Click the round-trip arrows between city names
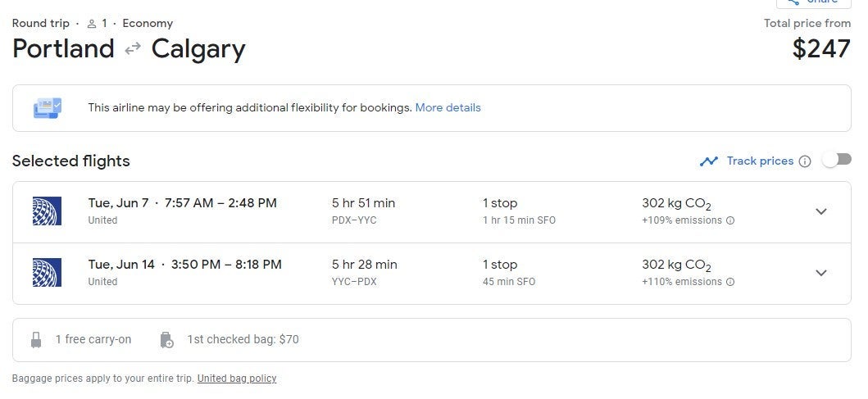This screenshot has height=399, width=868. (133, 50)
